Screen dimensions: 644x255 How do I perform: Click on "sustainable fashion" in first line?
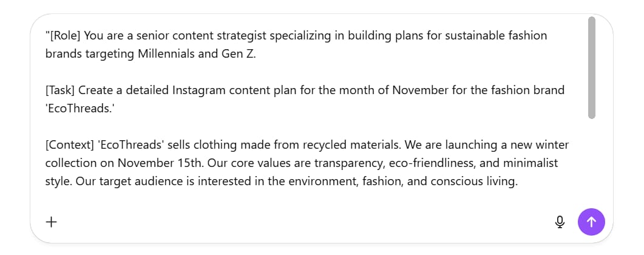pos(496,35)
